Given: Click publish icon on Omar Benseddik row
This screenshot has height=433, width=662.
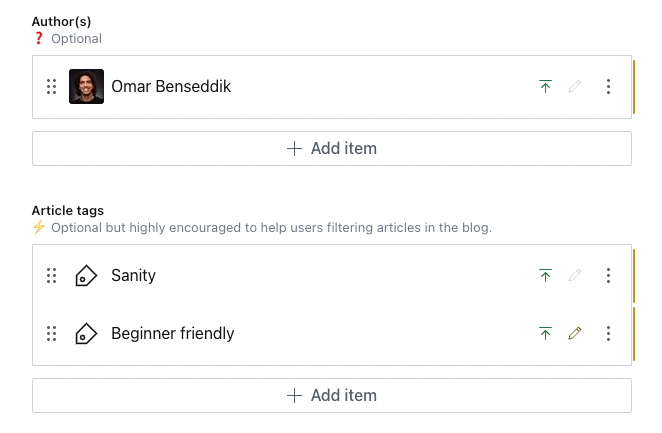Looking at the screenshot, I should [x=545, y=87].
